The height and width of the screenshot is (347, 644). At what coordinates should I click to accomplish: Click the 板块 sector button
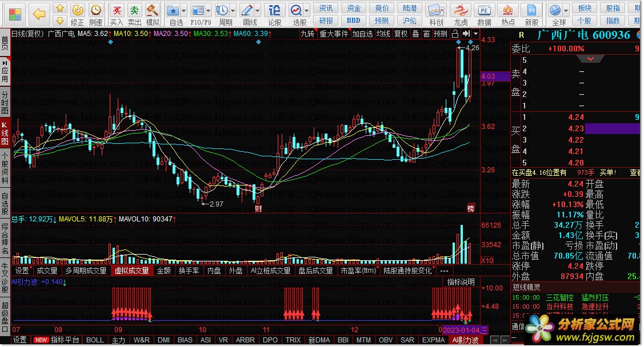pos(585,8)
